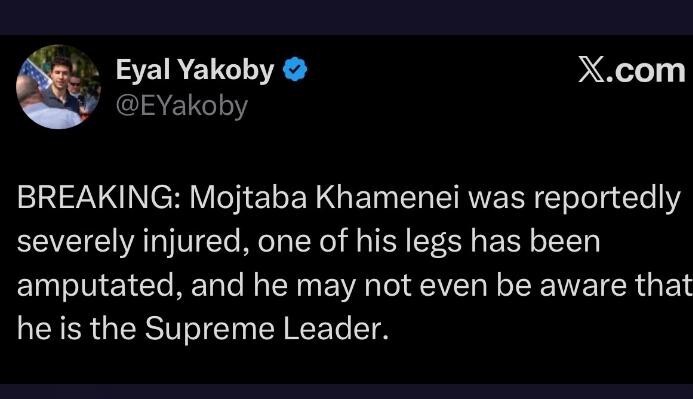Image resolution: width=693 pixels, height=399 pixels.
Task: Select the word BREAKING in the tweet
Action: click(95, 198)
